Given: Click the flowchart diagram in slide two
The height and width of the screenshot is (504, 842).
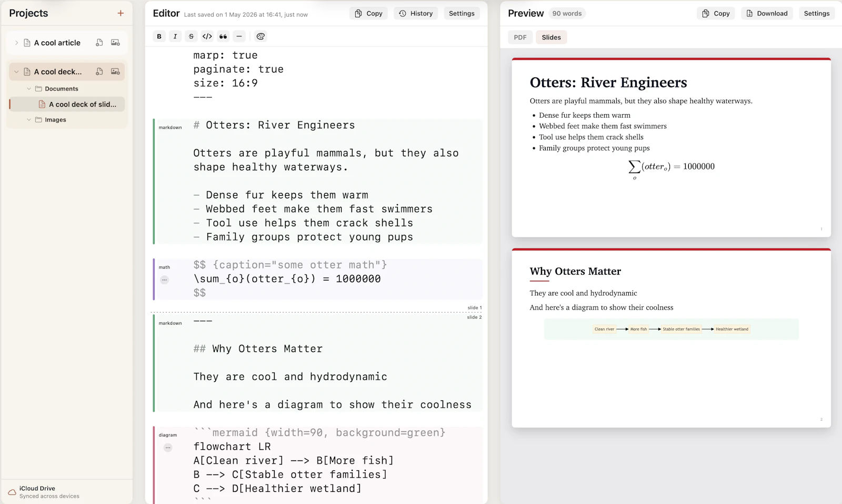Looking at the screenshot, I should point(671,329).
